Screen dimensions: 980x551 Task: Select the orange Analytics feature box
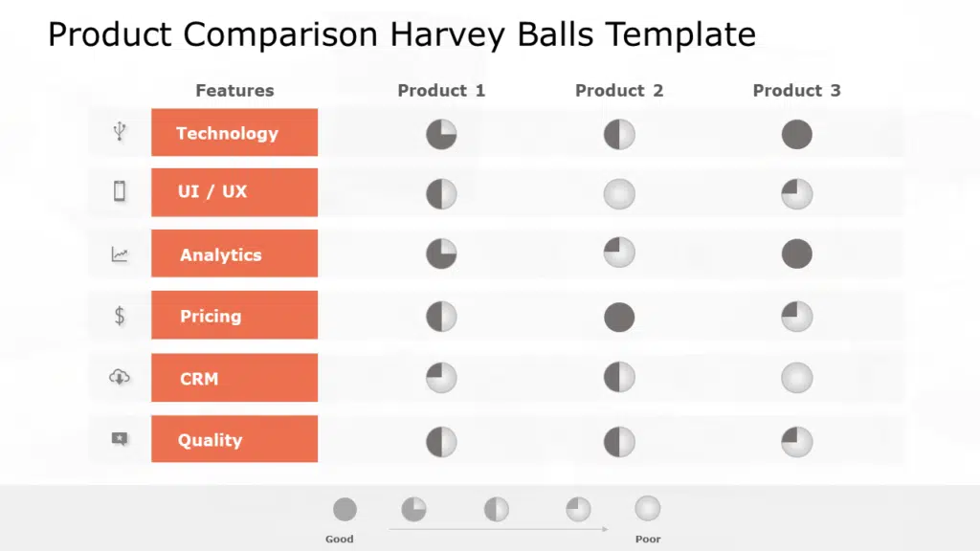click(234, 254)
